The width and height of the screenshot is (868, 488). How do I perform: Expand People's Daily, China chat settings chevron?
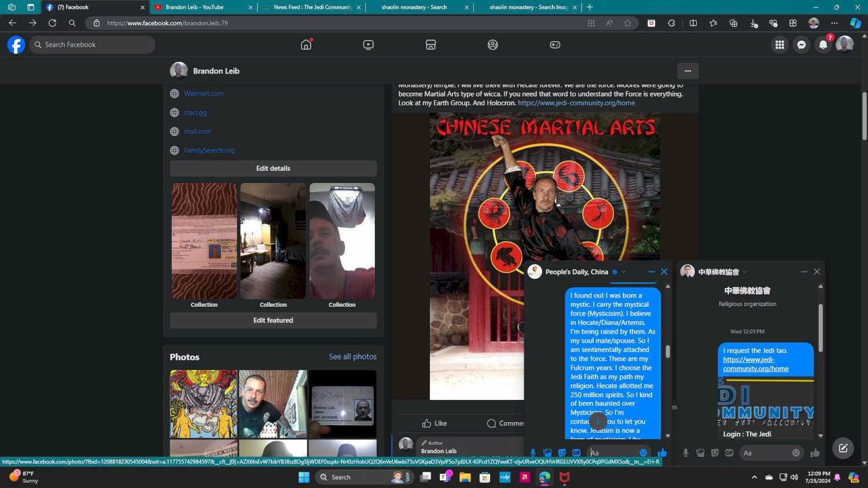623,271
